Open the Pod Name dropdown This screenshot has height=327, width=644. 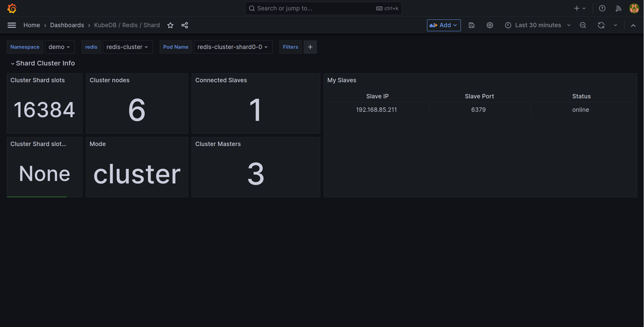(x=233, y=47)
